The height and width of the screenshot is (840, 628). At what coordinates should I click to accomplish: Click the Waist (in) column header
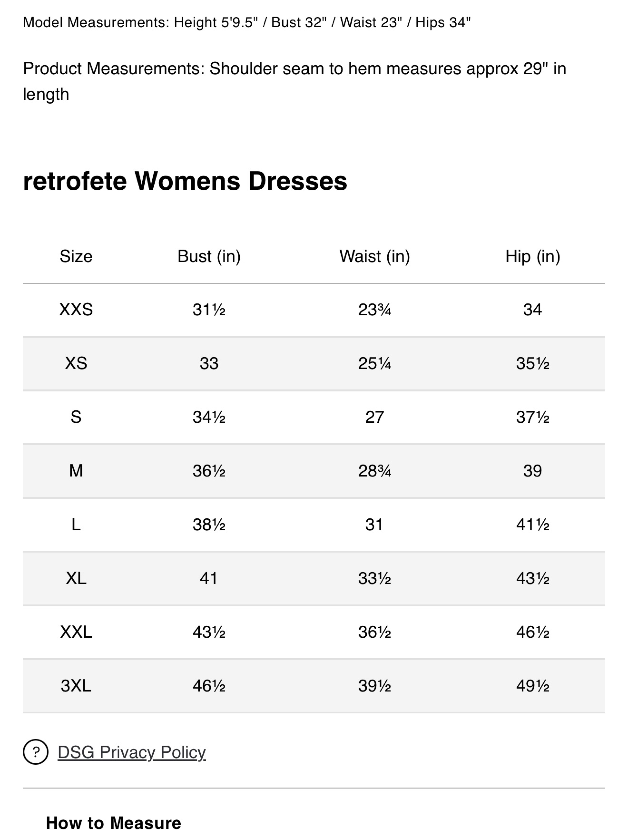click(375, 256)
